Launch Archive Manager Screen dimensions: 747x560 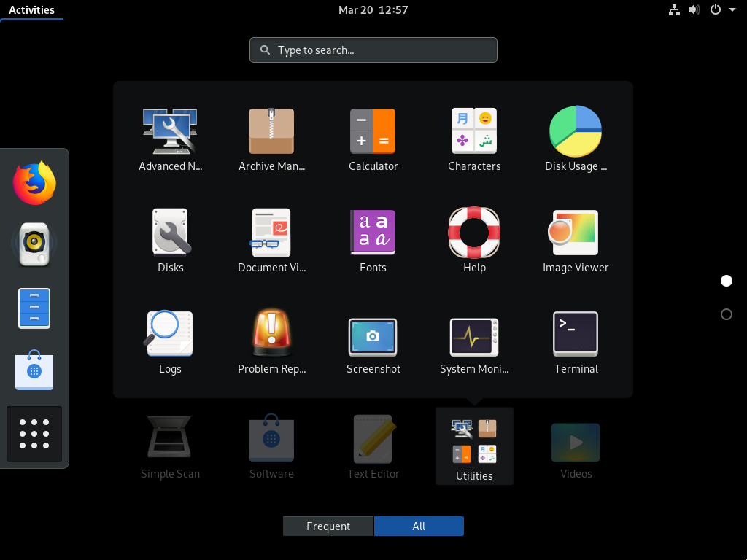[x=271, y=139]
